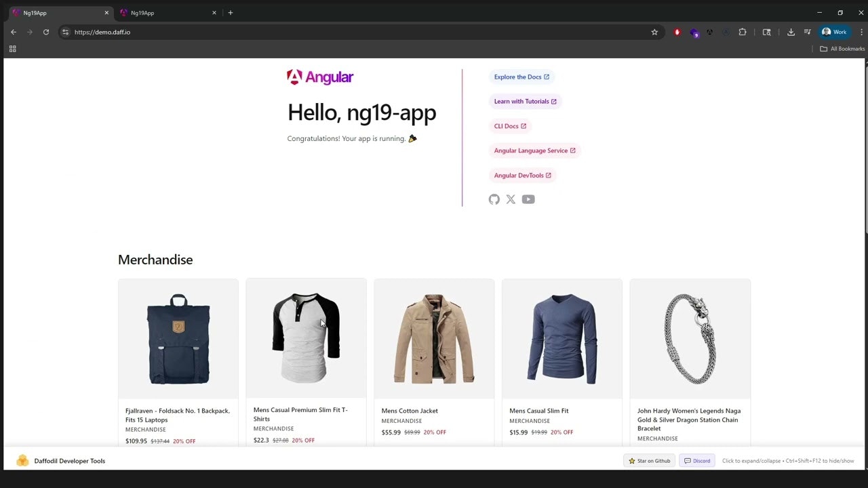Open the Work profile button
The height and width of the screenshot is (488, 868).
(835, 32)
